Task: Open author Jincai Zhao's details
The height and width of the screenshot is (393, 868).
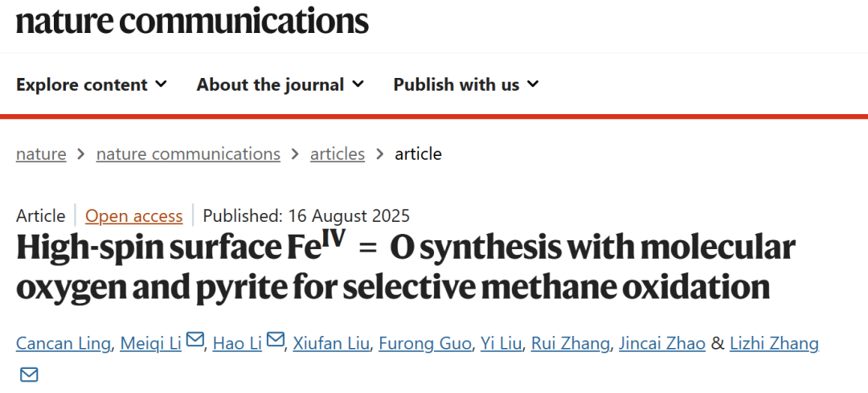Action: coord(662,344)
